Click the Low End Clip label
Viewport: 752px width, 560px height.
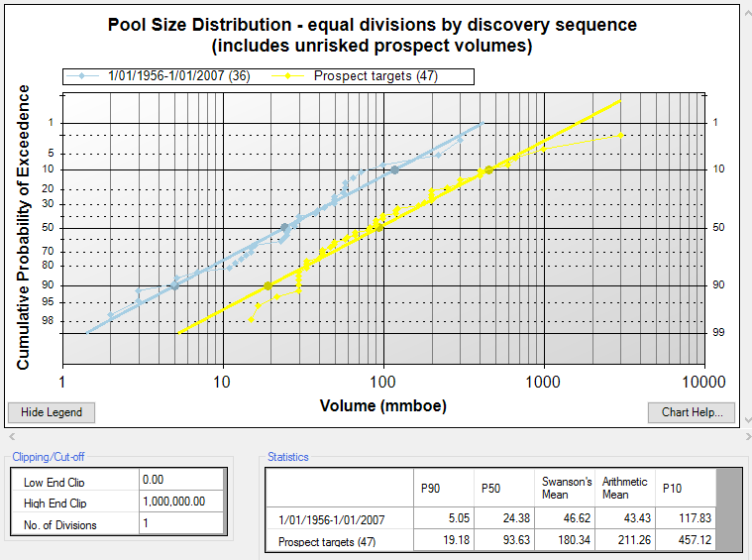54,483
